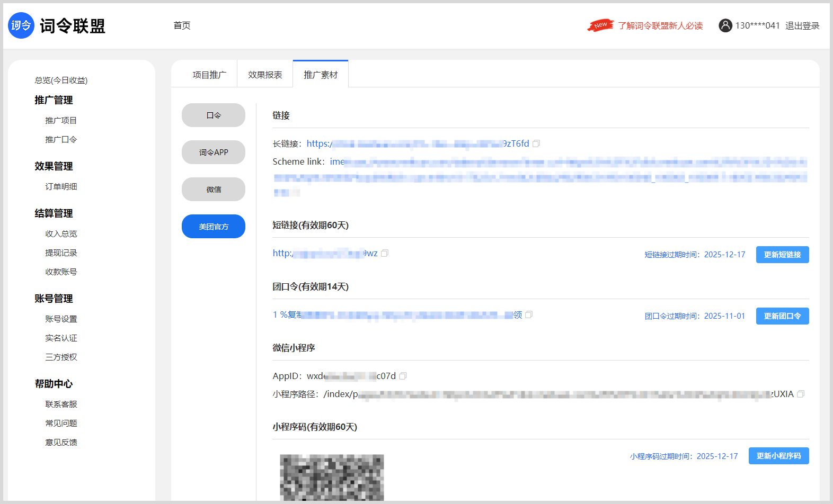
Task: Select the 口令 material type
Action: pyautogui.click(x=214, y=115)
